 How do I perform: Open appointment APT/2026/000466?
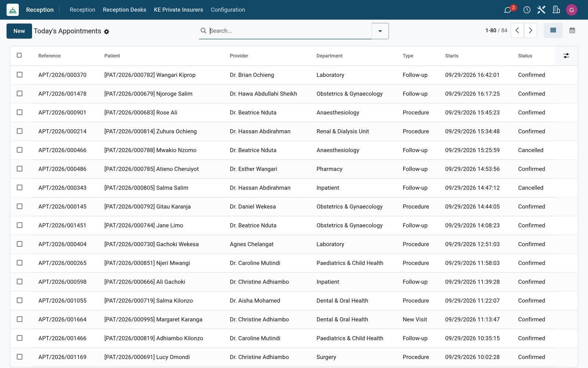click(x=62, y=150)
